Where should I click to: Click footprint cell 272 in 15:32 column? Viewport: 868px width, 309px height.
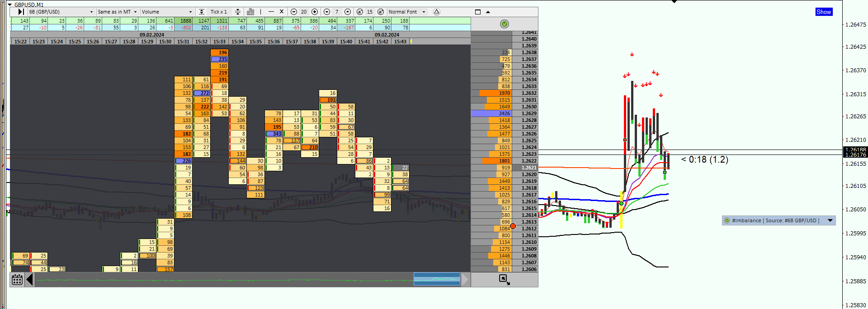coord(202,93)
